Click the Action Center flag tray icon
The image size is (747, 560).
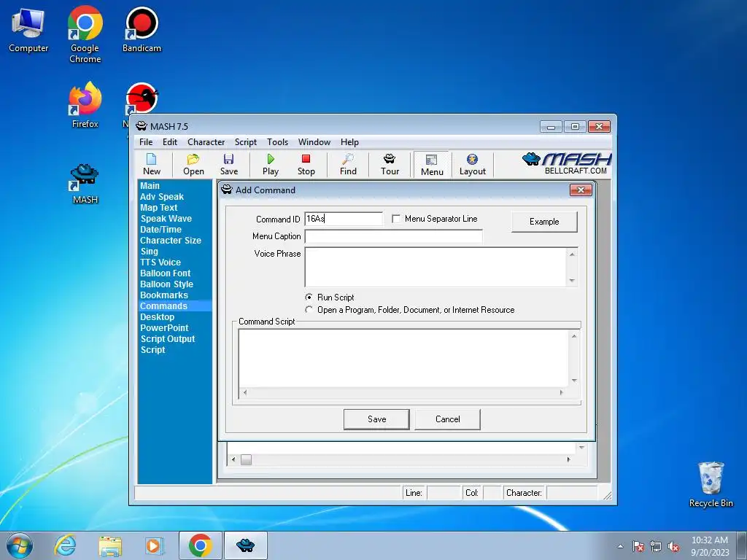pos(638,547)
